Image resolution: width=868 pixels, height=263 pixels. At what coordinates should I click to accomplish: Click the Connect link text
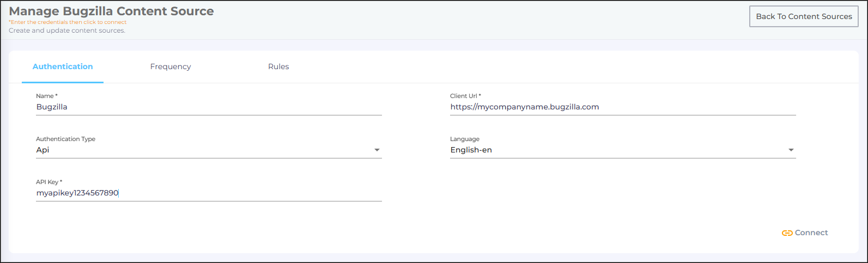coord(811,233)
